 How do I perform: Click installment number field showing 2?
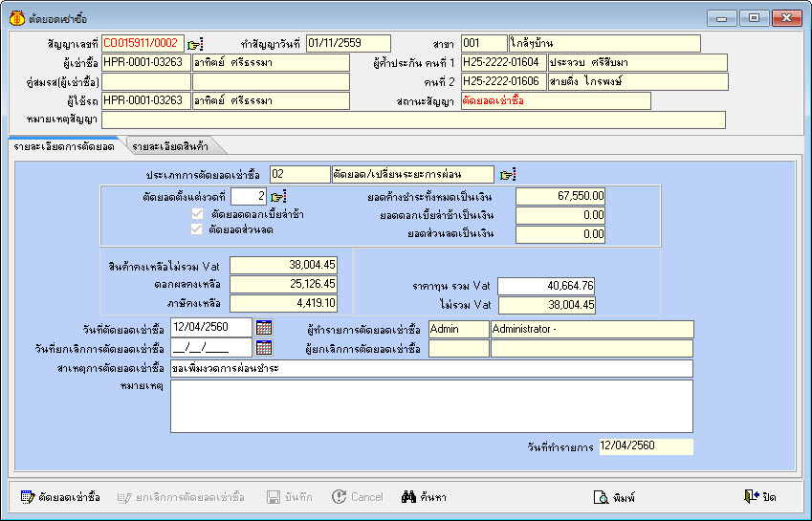coord(249,197)
